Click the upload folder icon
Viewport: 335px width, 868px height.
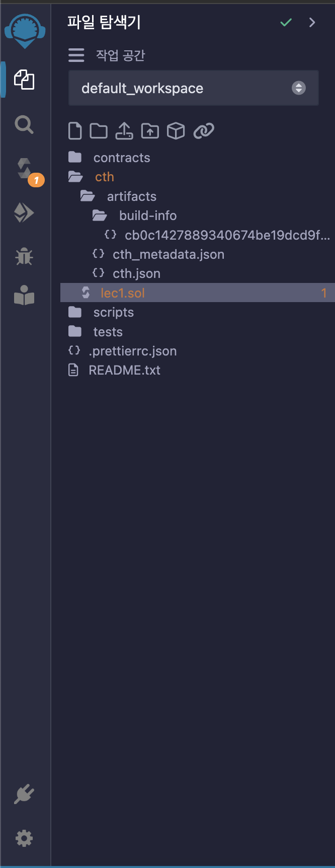click(x=150, y=131)
